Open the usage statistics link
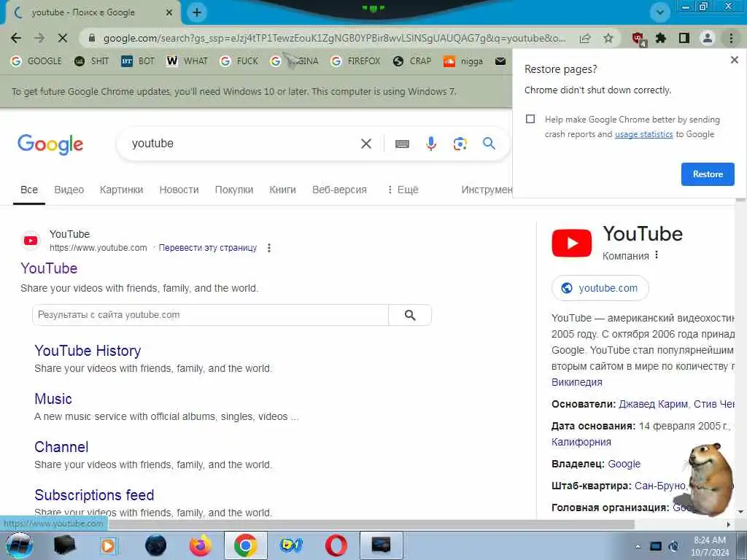Viewport: 747px width, 560px height. click(643, 134)
